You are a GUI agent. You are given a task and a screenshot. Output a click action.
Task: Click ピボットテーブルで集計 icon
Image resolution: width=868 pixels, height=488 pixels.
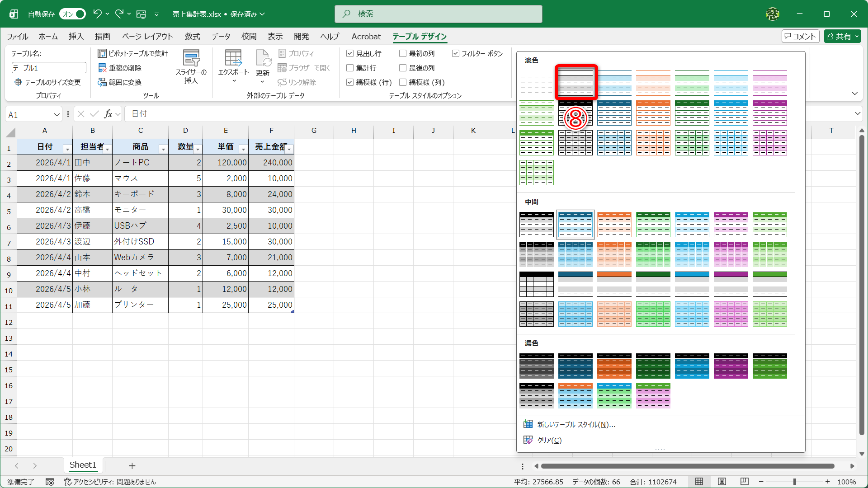pos(102,53)
